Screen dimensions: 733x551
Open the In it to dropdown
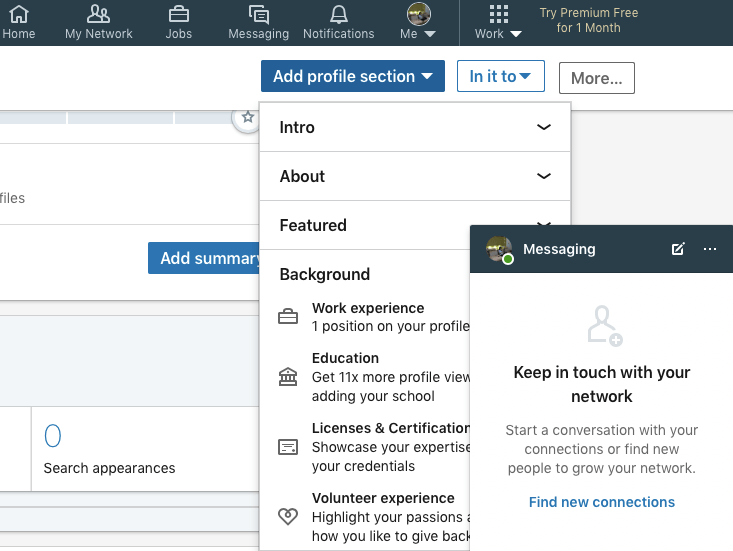point(500,76)
